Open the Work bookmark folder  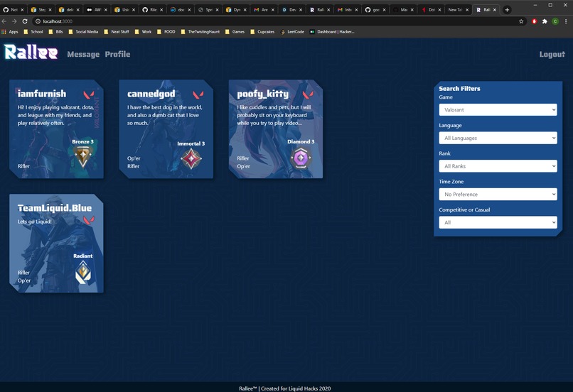(143, 32)
